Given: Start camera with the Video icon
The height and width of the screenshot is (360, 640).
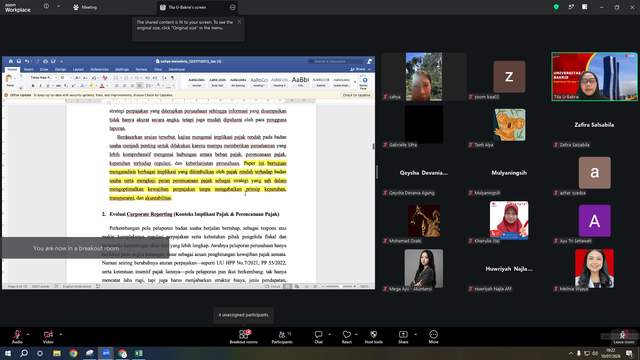Looking at the screenshot, I should (x=48, y=334).
